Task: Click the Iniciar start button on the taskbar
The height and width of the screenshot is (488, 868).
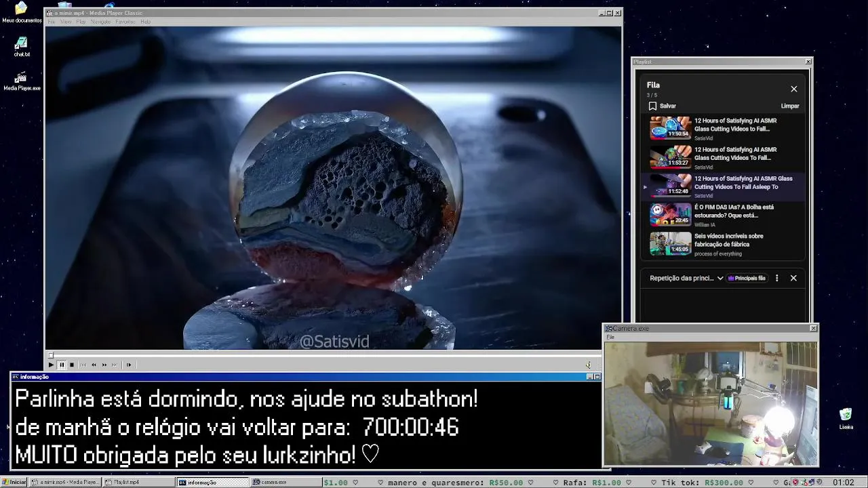Action: (14, 482)
